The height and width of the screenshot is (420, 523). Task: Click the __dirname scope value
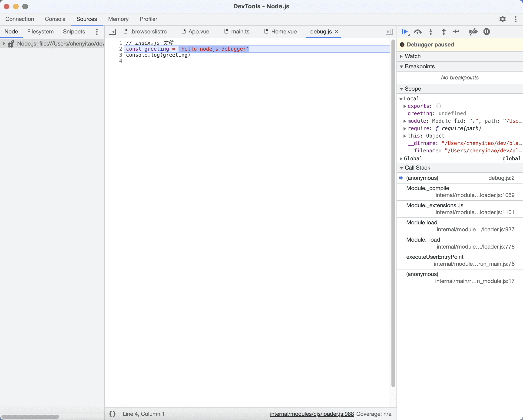[482, 143]
